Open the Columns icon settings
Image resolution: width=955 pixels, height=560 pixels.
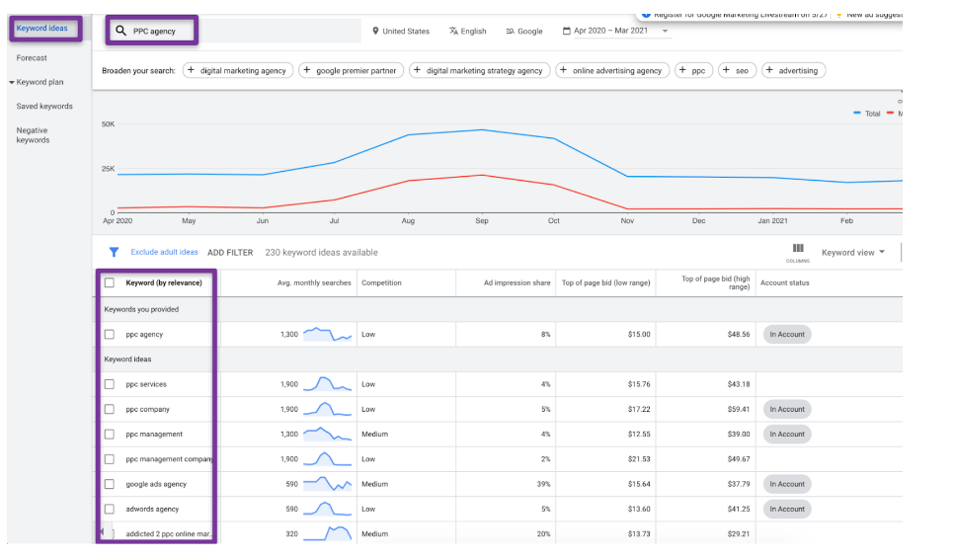pyautogui.click(x=798, y=249)
